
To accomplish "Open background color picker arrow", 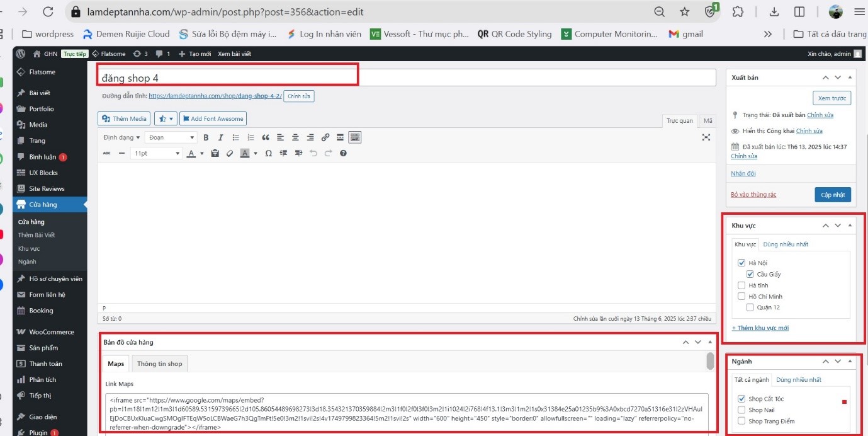I will (256, 153).
